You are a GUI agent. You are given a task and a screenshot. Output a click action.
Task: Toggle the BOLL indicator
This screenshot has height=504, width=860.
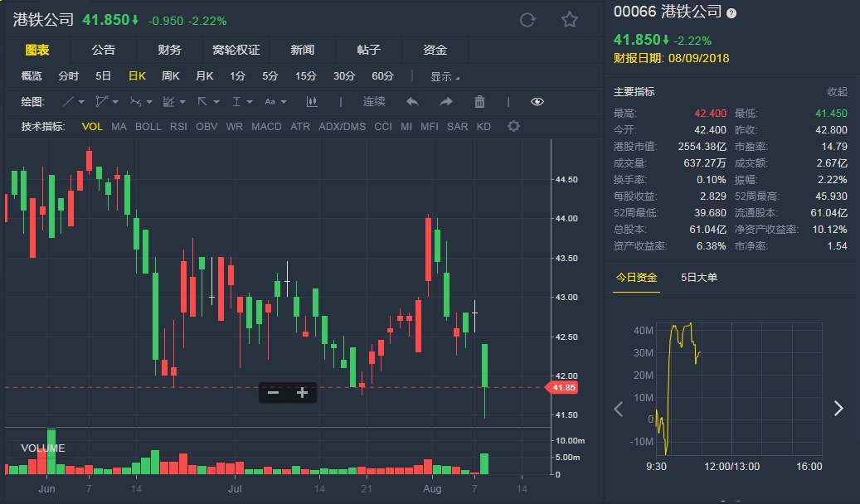tap(148, 127)
